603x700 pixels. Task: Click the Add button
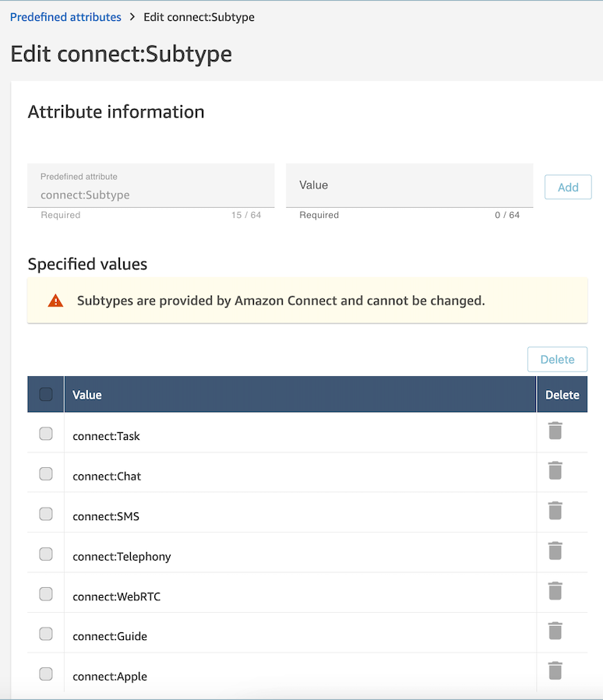point(568,187)
